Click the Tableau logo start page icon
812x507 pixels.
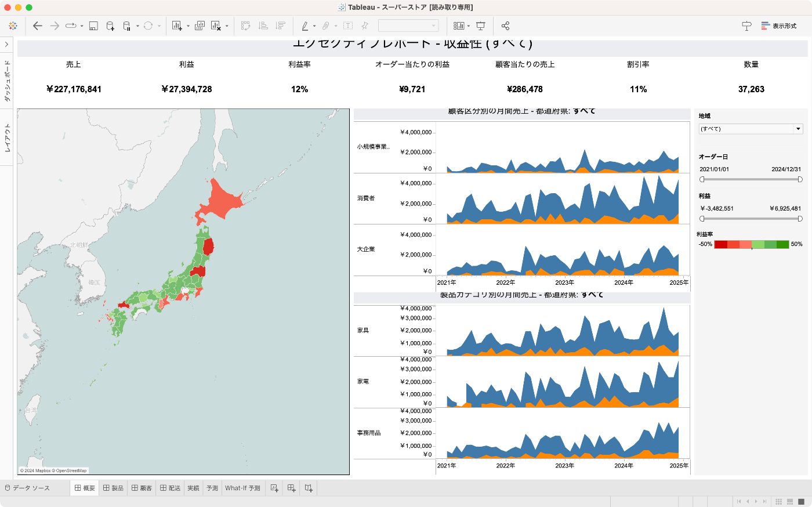pos(13,26)
